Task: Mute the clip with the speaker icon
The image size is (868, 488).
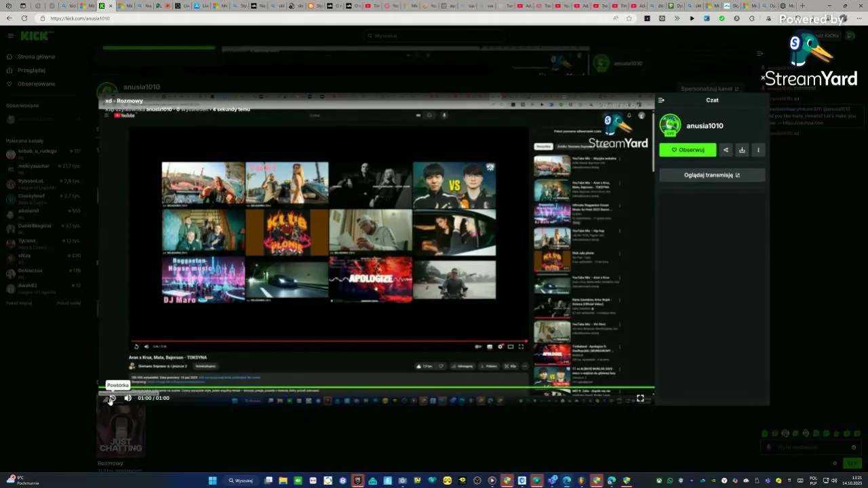Action: click(127, 398)
